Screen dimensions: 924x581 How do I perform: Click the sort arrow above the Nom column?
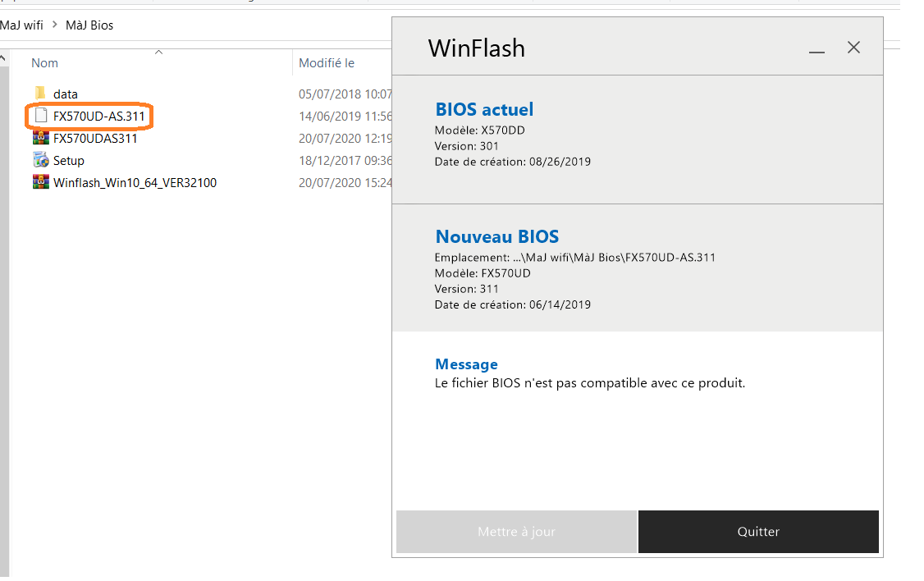click(159, 53)
